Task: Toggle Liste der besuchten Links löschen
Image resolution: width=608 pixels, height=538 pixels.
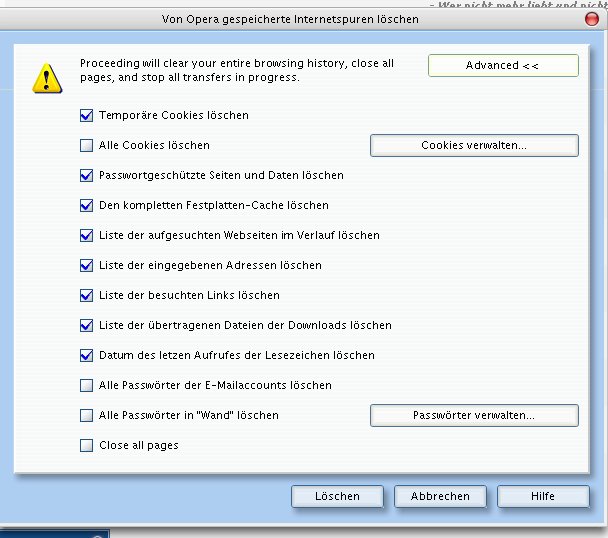Action: coord(86,295)
